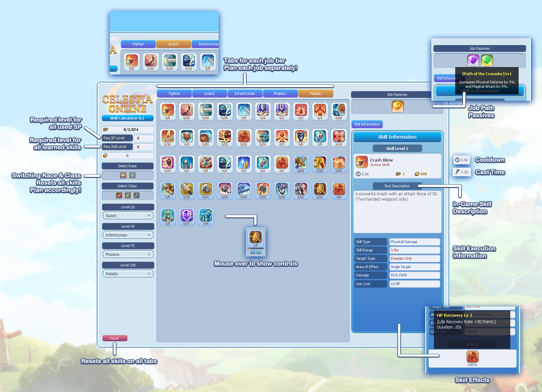Screen dimensions: 542x392
Task: Select the blue wave skill icon (0/10)
Action: tap(244, 189)
